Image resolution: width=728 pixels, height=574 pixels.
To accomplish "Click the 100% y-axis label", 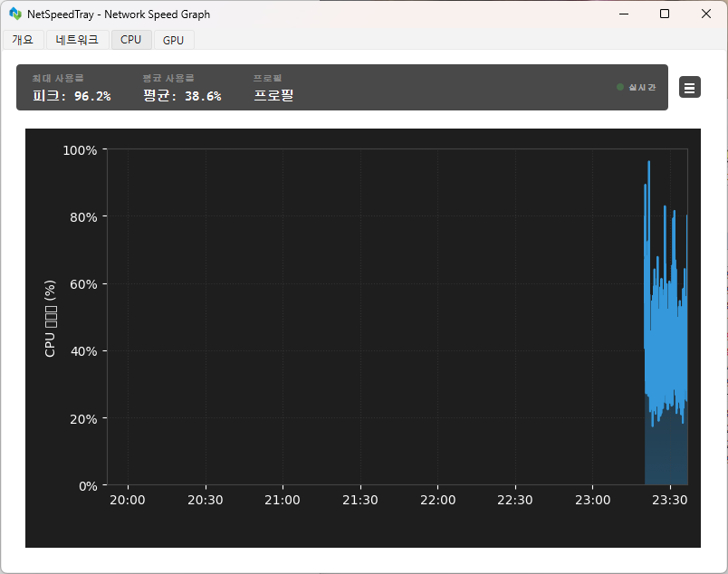I will tap(80, 150).
